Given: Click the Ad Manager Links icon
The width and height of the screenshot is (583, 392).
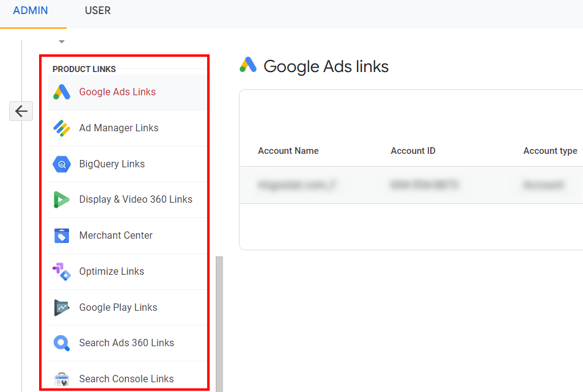Looking at the screenshot, I should [x=62, y=128].
